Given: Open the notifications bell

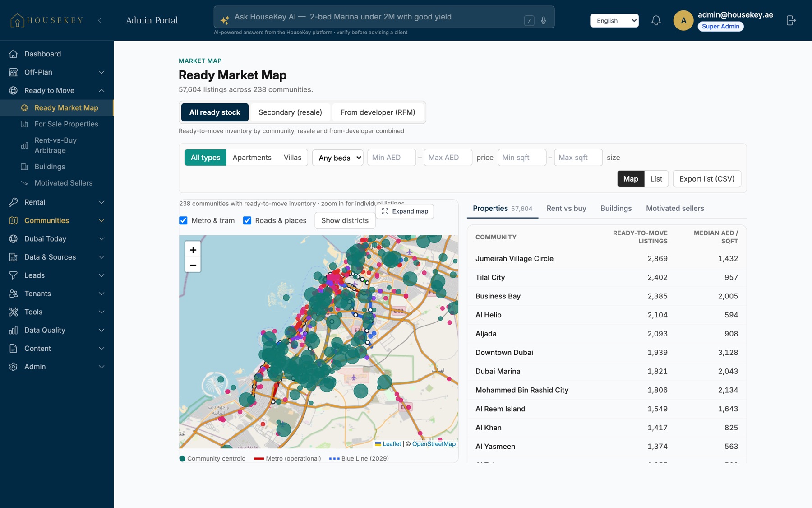Looking at the screenshot, I should click(656, 20).
